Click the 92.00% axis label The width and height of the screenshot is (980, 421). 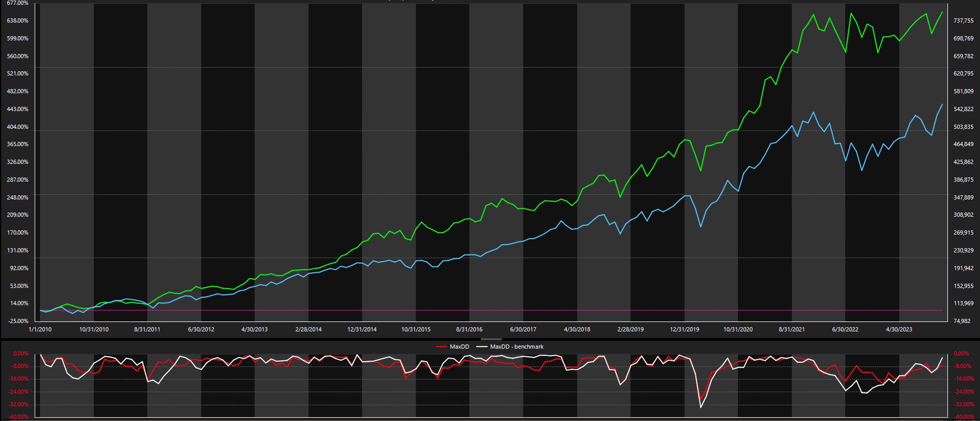(19, 269)
